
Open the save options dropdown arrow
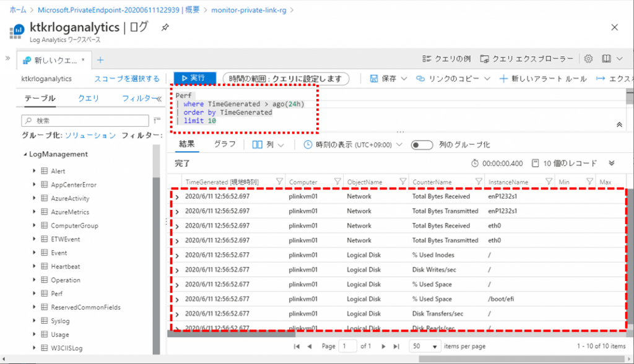pos(404,79)
